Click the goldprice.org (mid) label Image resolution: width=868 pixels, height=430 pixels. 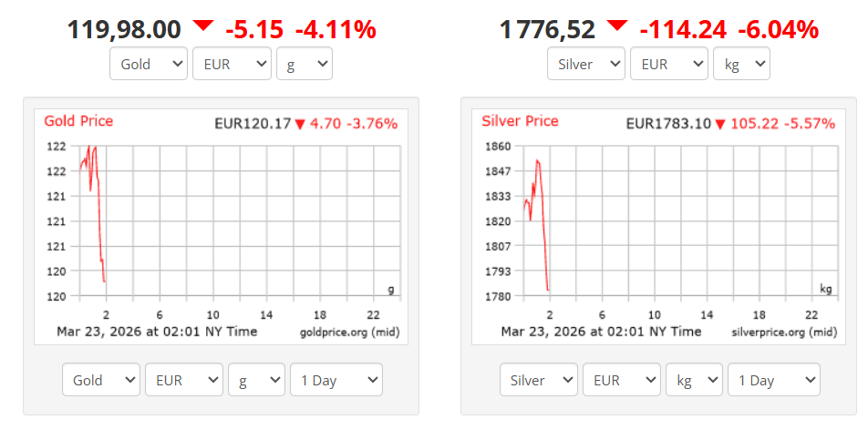[349, 332]
